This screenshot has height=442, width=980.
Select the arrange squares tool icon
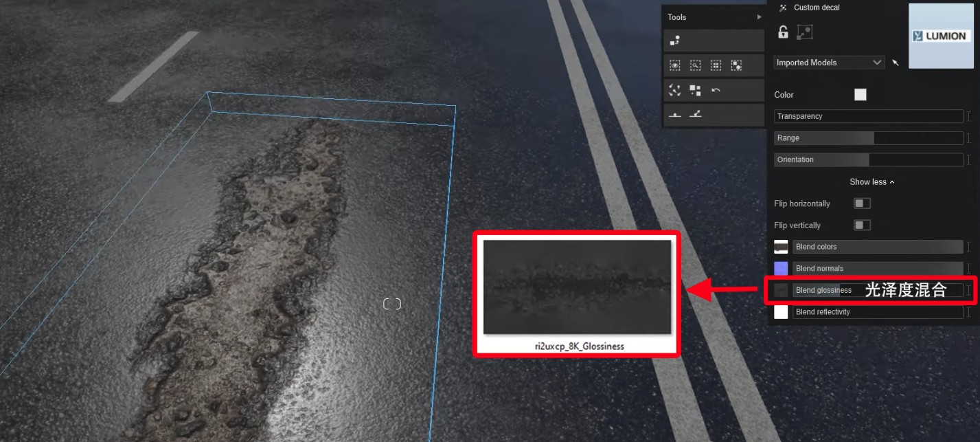coord(696,90)
